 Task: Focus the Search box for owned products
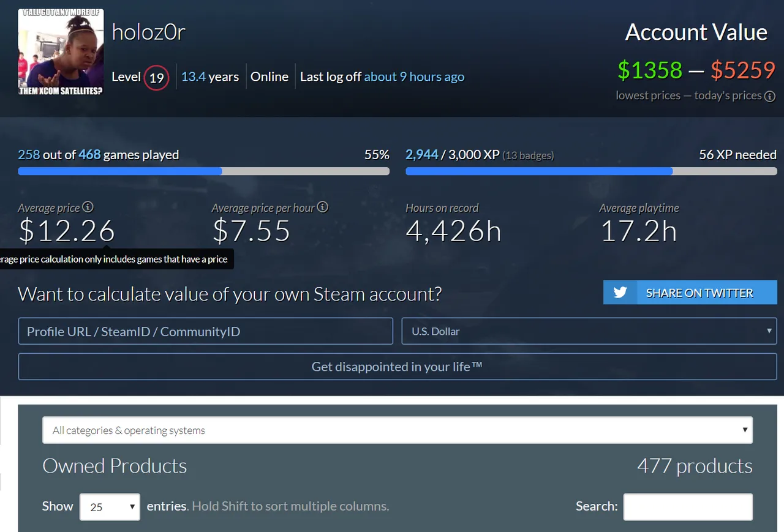pos(688,507)
